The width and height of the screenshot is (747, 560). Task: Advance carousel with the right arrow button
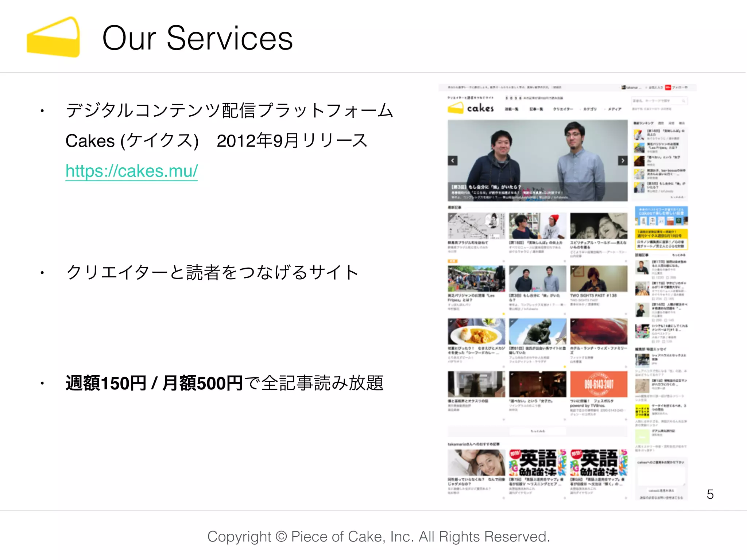click(623, 160)
